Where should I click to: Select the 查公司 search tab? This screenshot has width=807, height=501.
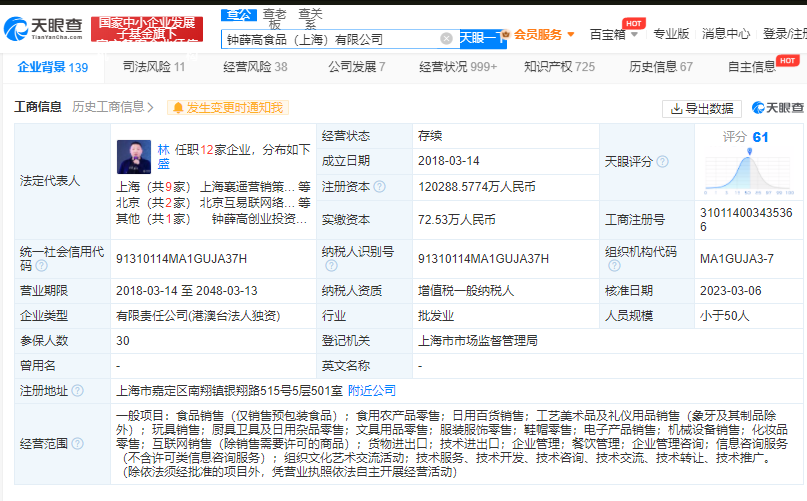pos(239,15)
